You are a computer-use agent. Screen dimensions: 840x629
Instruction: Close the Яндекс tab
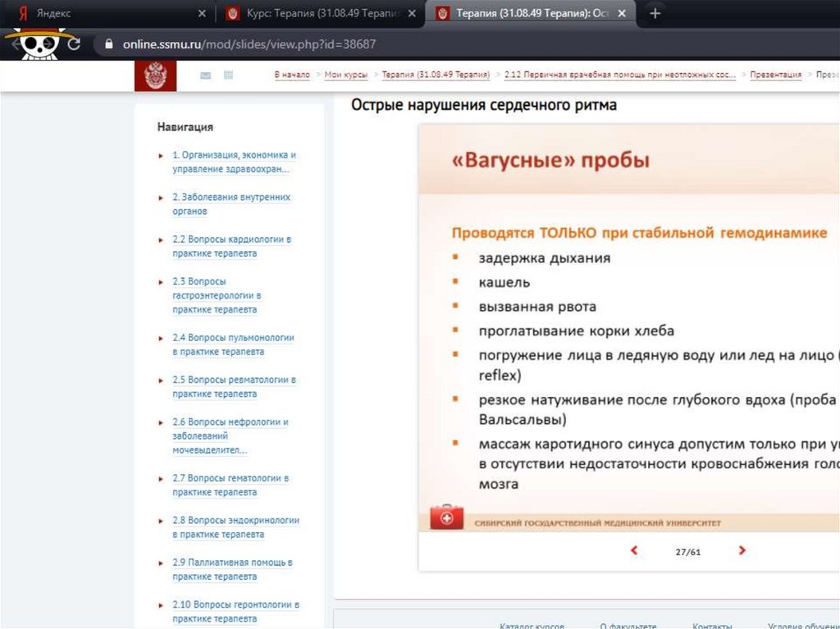pos(202,13)
